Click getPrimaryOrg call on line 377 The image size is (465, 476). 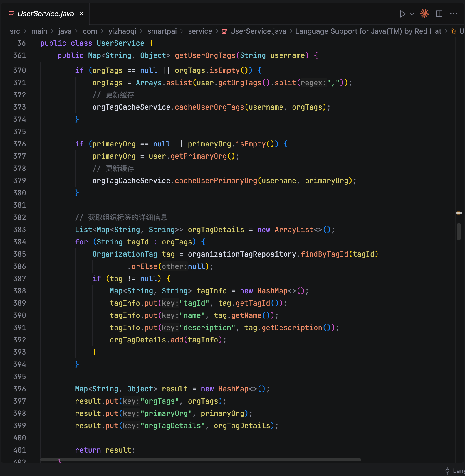click(x=199, y=156)
